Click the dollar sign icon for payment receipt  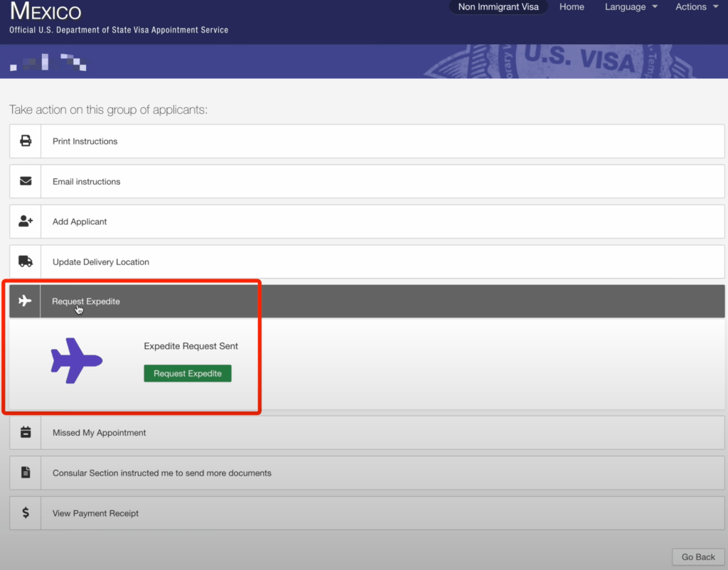pyautogui.click(x=26, y=513)
